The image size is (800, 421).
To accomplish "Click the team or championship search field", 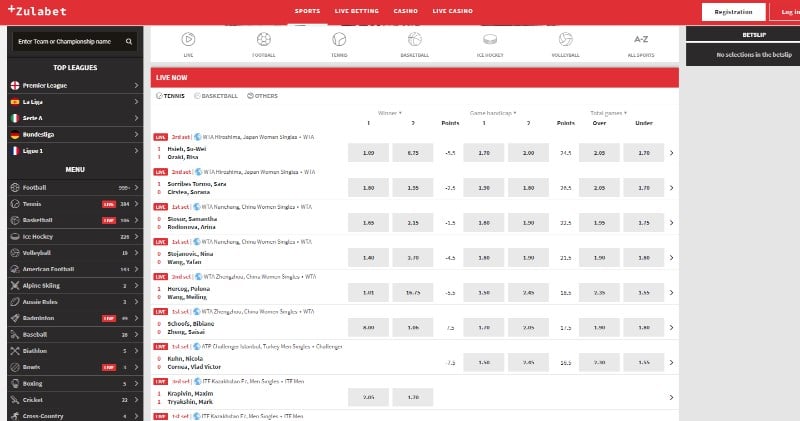I will click(x=75, y=41).
